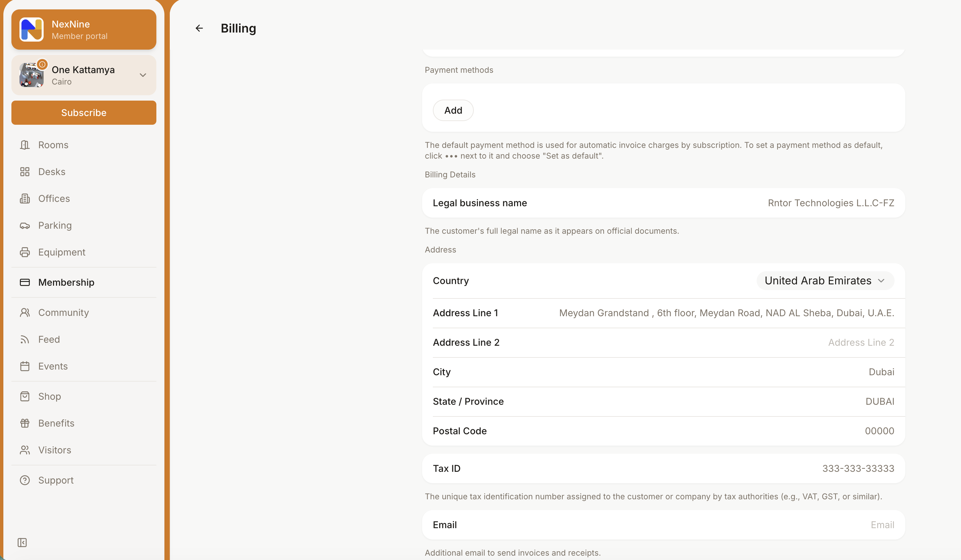
Task: Add a new payment method
Action: [x=453, y=110]
